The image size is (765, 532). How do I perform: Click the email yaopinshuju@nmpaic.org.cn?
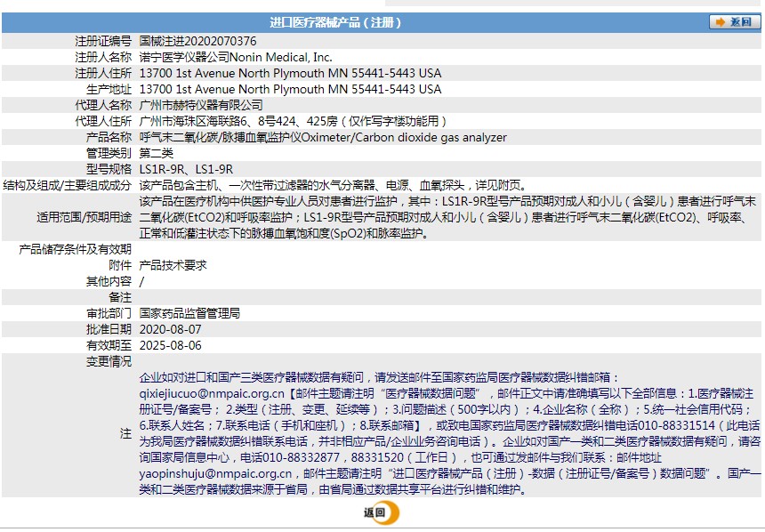pyautogui.click(x=215, y=473)
